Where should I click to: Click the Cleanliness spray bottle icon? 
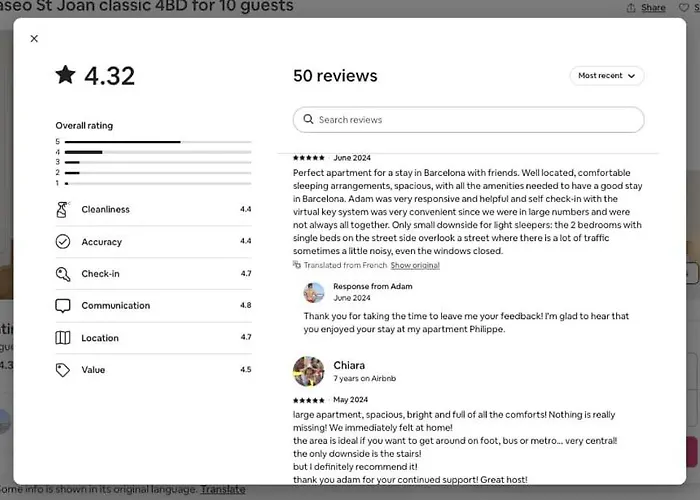click(62, 209)
